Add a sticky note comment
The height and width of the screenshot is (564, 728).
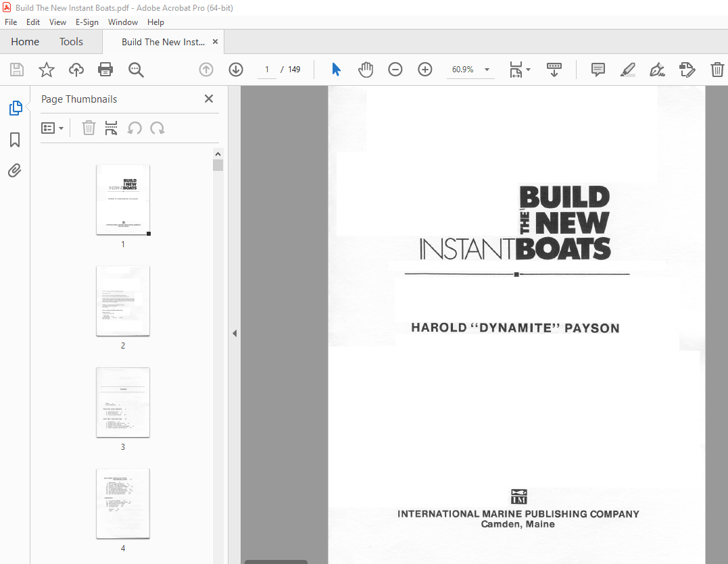point(598,70)
